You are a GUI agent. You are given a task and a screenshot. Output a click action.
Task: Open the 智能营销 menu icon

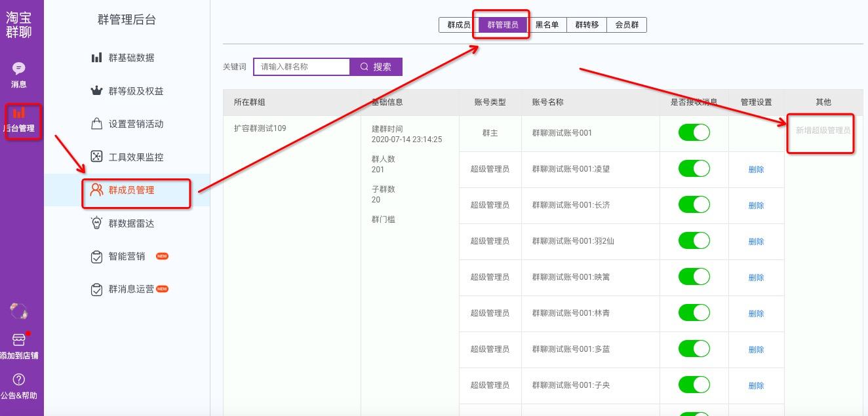(x=97, y=256)
